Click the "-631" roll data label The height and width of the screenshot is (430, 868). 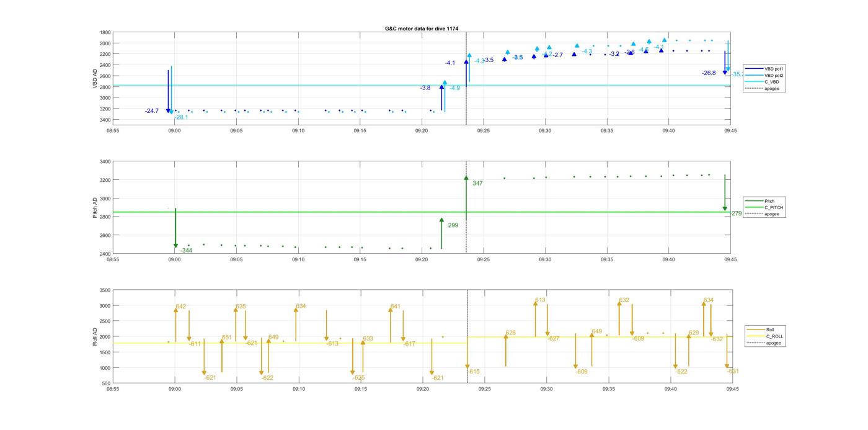pyautogui.click(x=733, y=372)
